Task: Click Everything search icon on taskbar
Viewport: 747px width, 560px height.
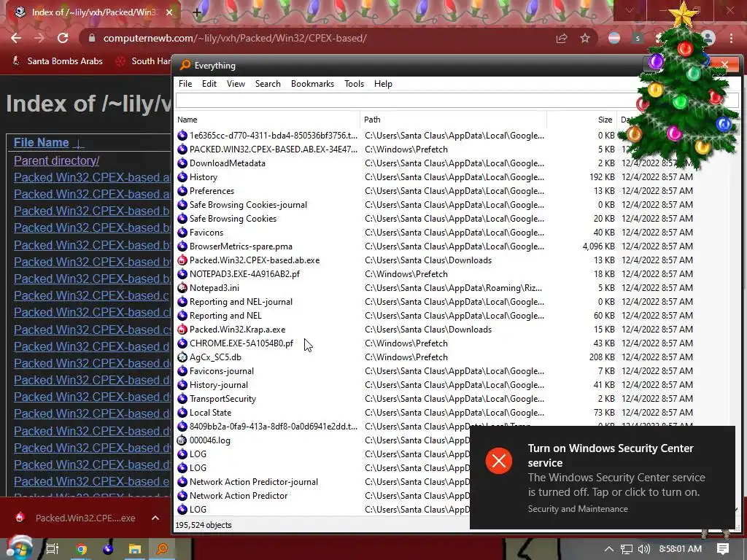Action: 162,549
